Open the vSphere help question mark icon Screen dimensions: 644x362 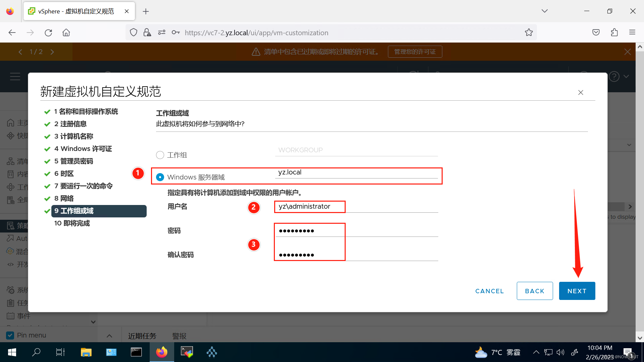pos(614,76)
